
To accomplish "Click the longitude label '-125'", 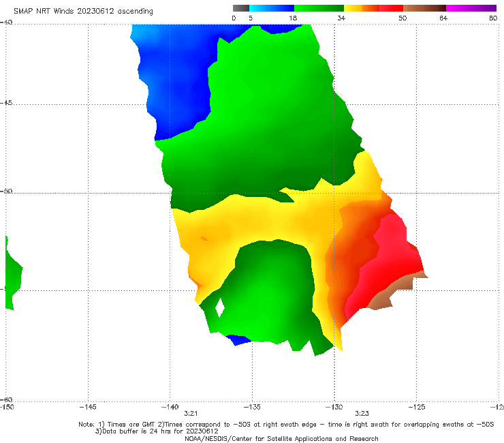I will [416, 407].
